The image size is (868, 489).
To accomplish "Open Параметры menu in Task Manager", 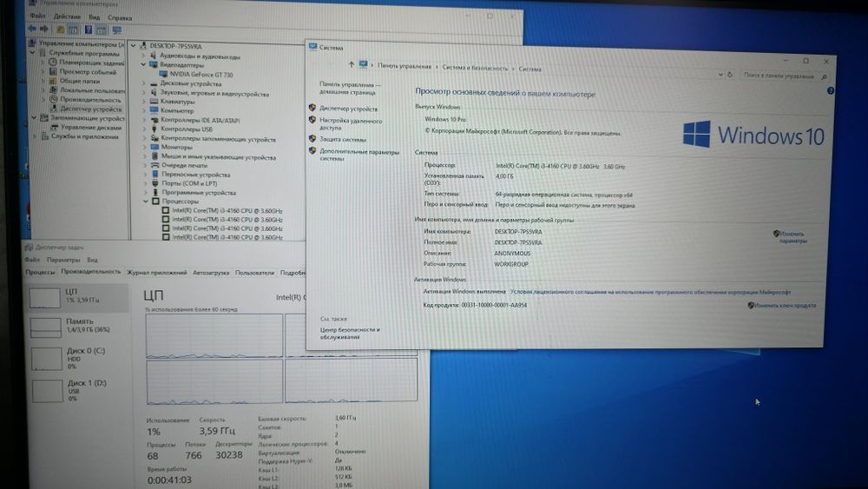I will pyautogui.click(x=63, y=260).
